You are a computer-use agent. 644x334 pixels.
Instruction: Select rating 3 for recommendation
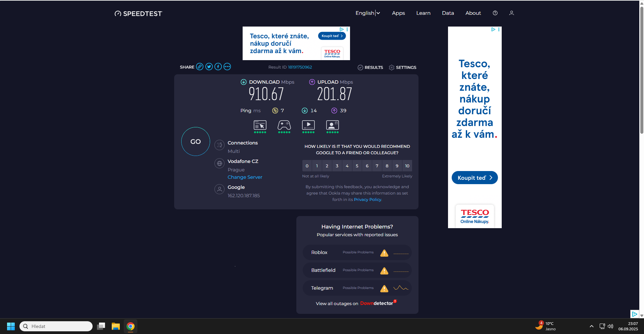[x=337, y=166]
